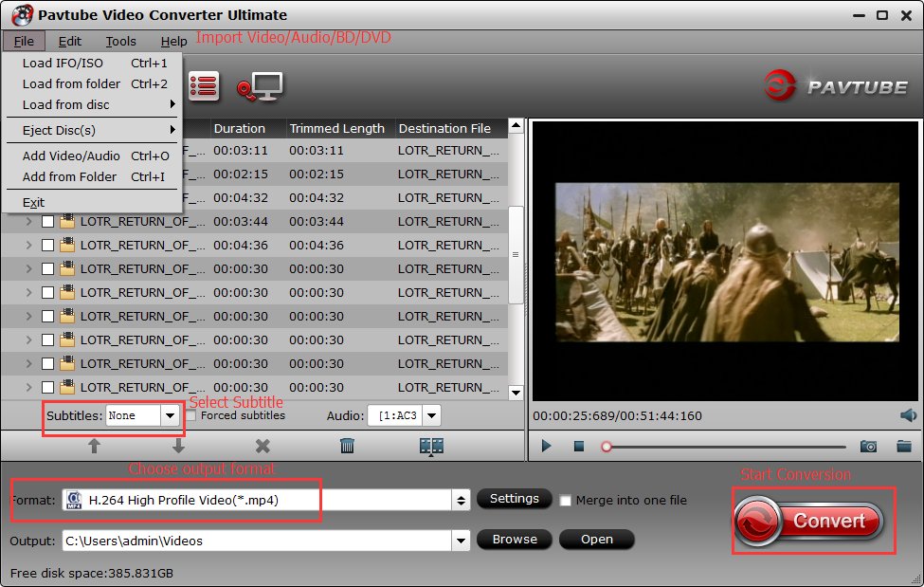Expand the 00:04:36 title row
Image resolution: width=924 pixels, height=587 pixels.
click(28, 246)
